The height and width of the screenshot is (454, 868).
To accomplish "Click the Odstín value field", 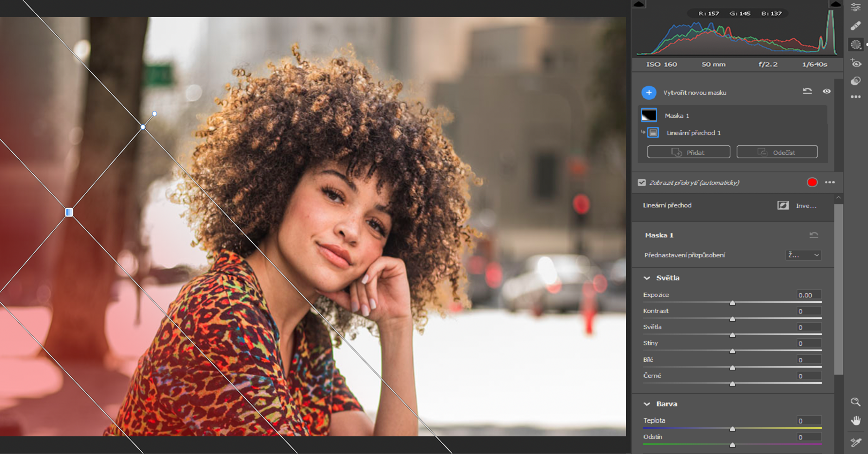I will tap(809, 437).
